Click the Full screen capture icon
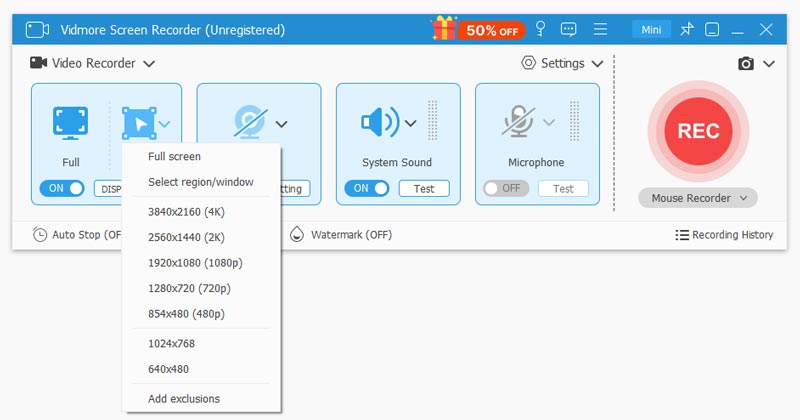Image resolution: width=800 pixels, height=420 pixels. tap(70, 122)
